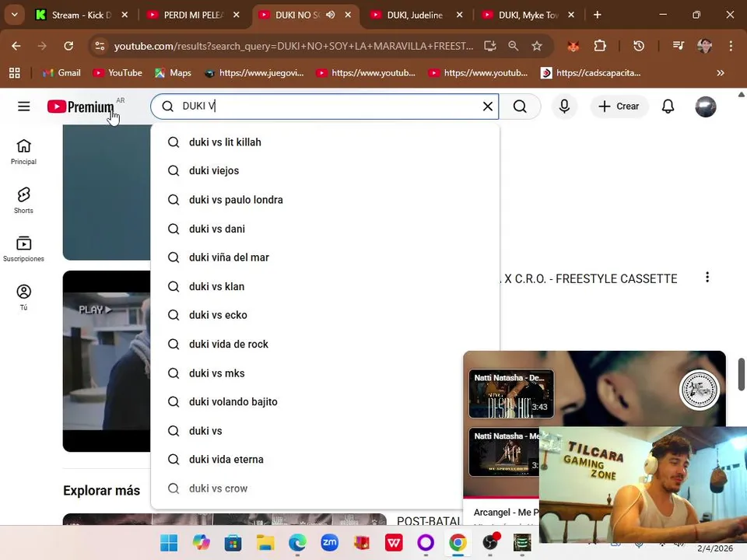Mute the DUKI NO SOY tab audio
This screenshot has height=560, width=747.
(x=330, y=15)
